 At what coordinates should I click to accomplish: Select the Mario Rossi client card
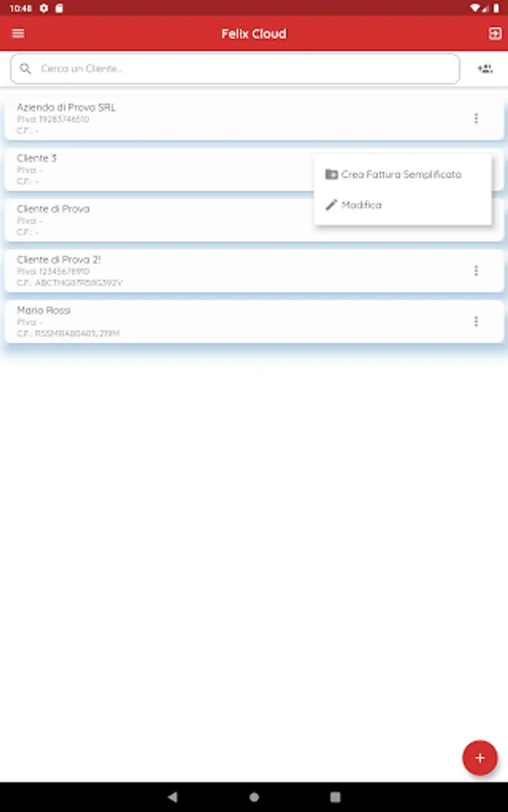[254, 321]
